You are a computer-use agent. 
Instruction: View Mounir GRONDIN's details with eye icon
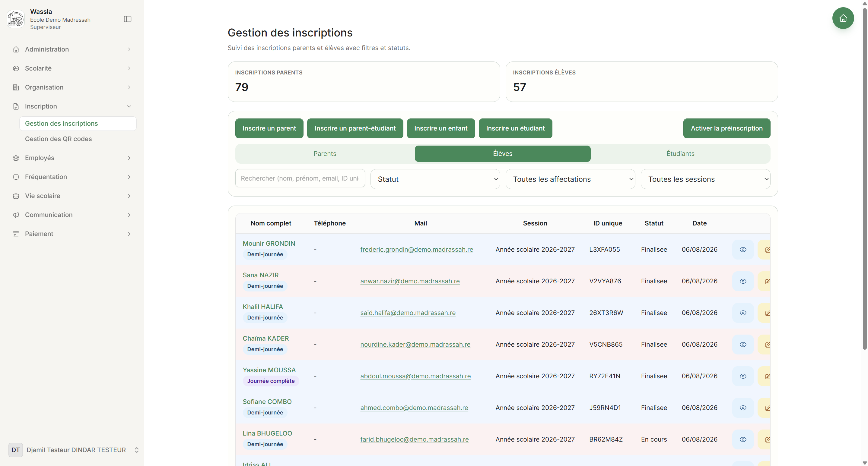click(x=743, y=250)
